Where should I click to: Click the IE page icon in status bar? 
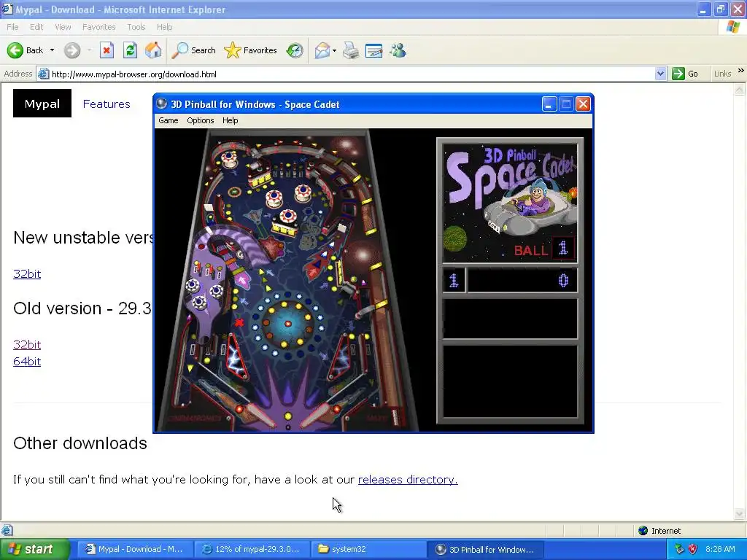tap(7, 531)
